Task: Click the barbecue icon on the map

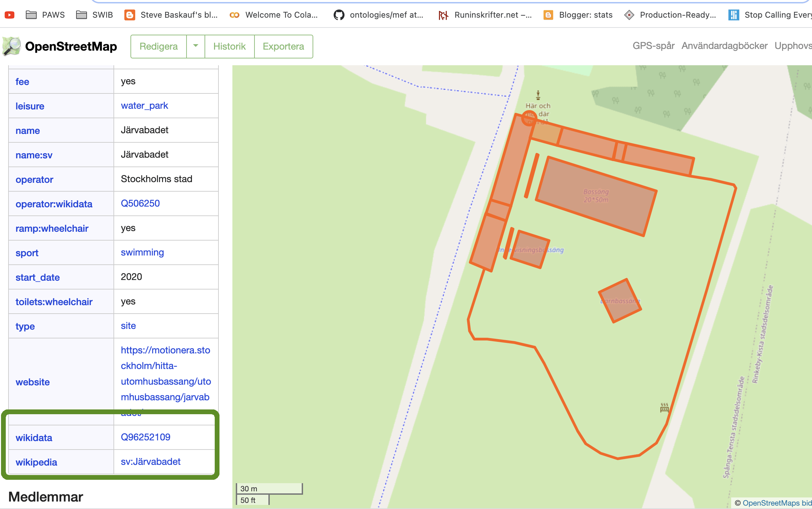Action: [x=664, y=407]
